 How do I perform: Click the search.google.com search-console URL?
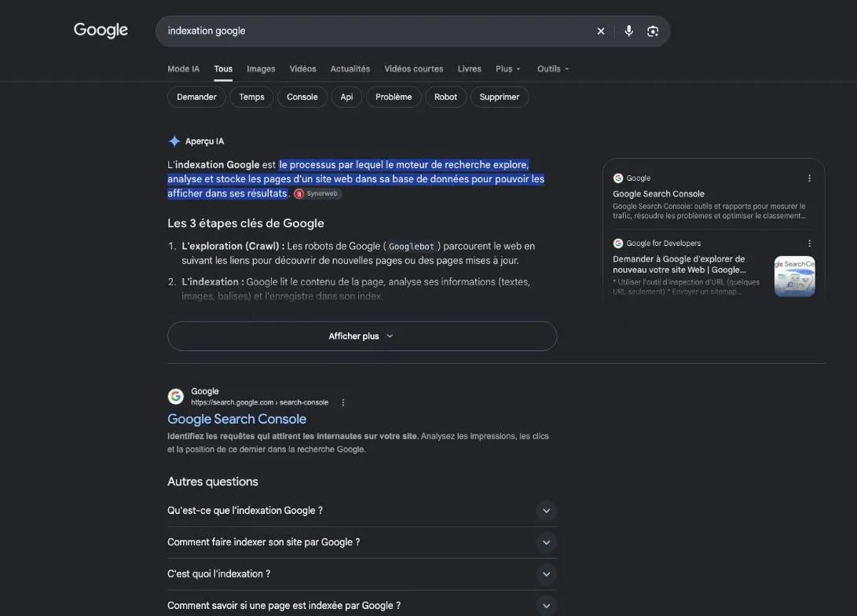260,402
